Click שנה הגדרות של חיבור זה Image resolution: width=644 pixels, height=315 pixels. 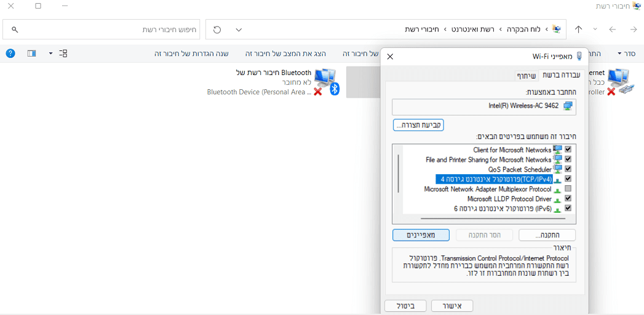191,54
